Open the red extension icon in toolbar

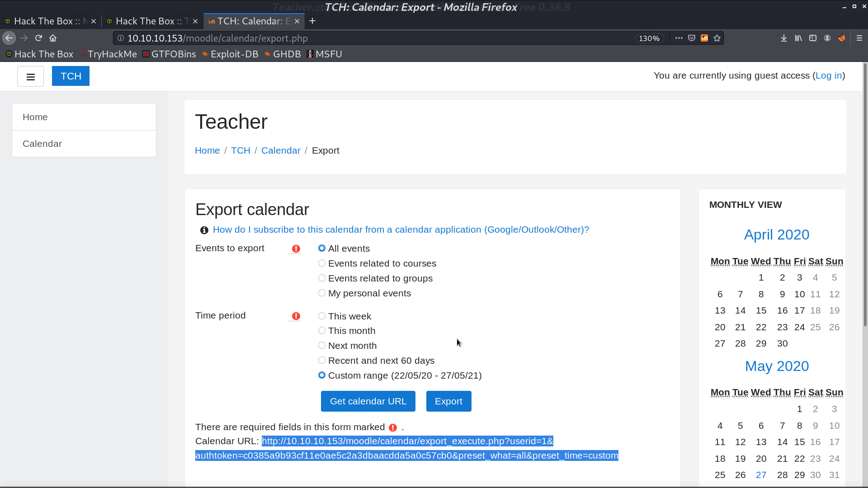point(842,38)
